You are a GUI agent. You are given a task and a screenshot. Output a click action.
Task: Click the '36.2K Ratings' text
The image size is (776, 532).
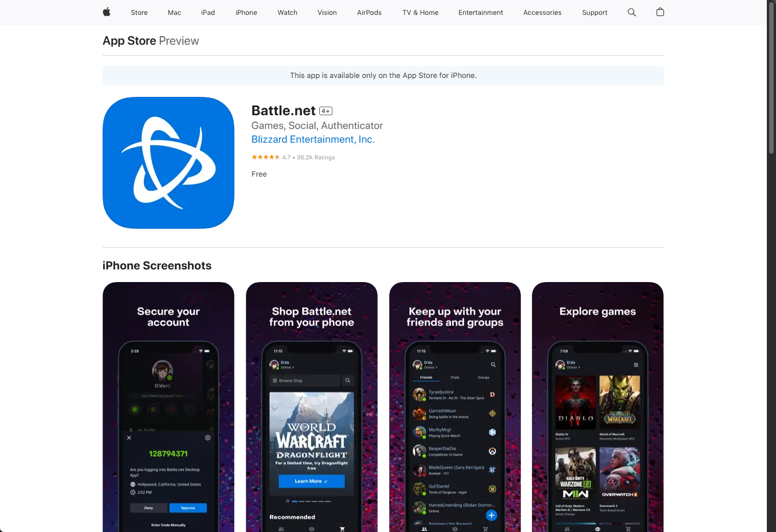(316, 158)
